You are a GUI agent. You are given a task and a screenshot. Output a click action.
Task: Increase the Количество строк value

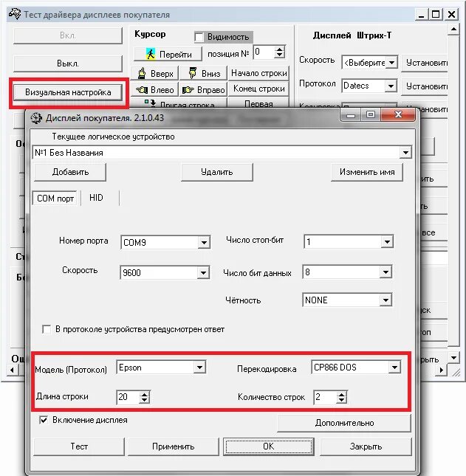(x=341, y=394)
